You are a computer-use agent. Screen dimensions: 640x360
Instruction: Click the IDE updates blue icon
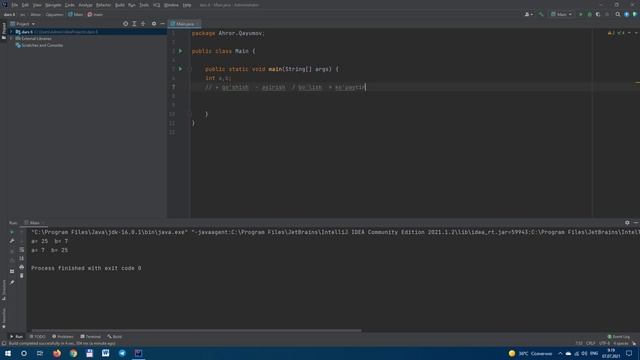pos(627,14)
